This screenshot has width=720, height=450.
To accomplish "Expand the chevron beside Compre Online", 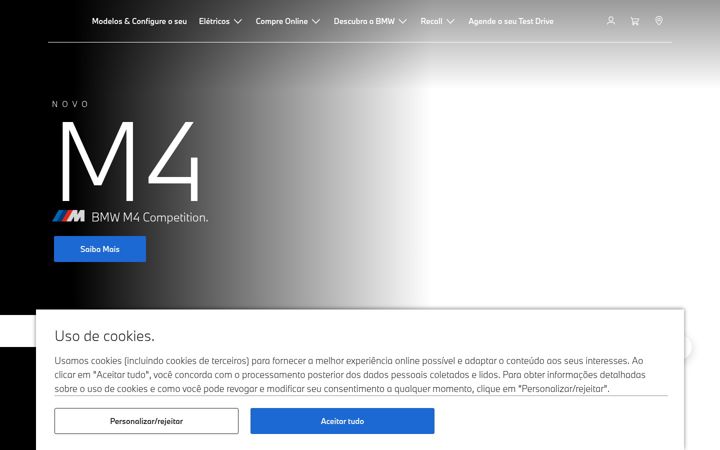I will pos(316,21).
